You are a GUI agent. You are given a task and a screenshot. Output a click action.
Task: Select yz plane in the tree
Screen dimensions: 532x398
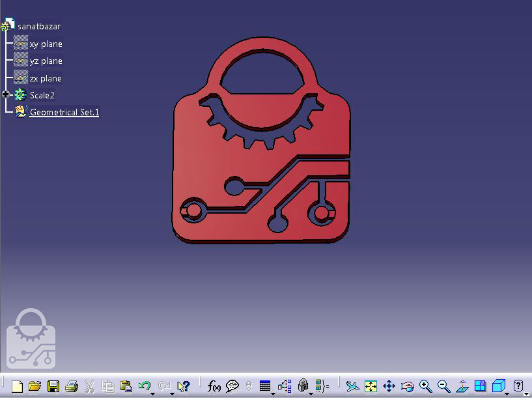pos(46,61)
